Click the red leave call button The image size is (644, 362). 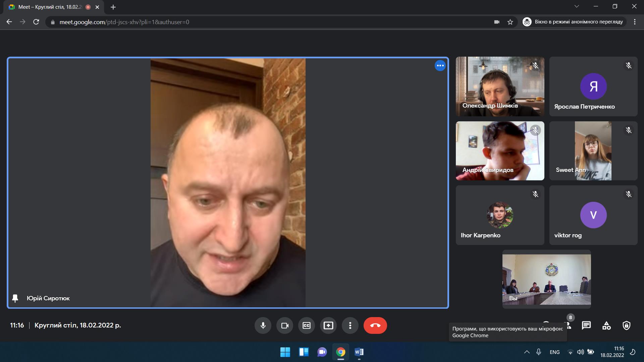[375, 325]
